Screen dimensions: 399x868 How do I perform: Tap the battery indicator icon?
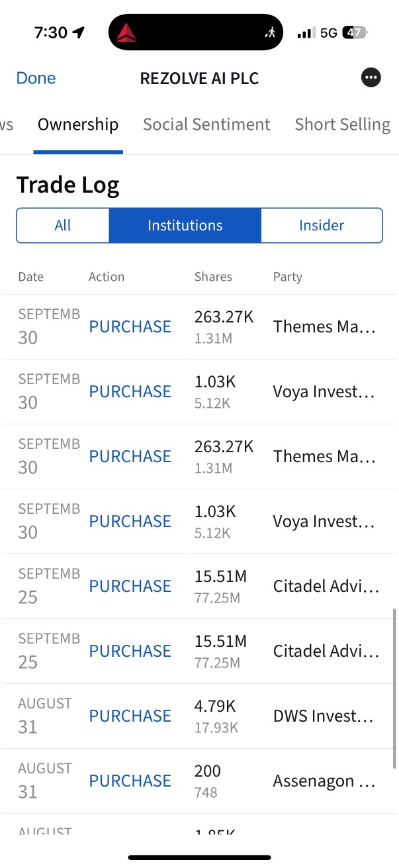pos(355,32)
